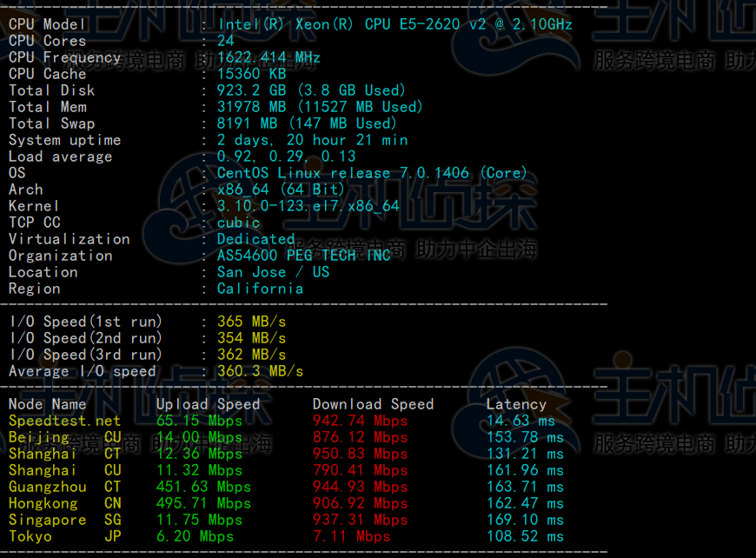Select the CentOS Linux release value
The image size is (756, 558).
[372, 173]
